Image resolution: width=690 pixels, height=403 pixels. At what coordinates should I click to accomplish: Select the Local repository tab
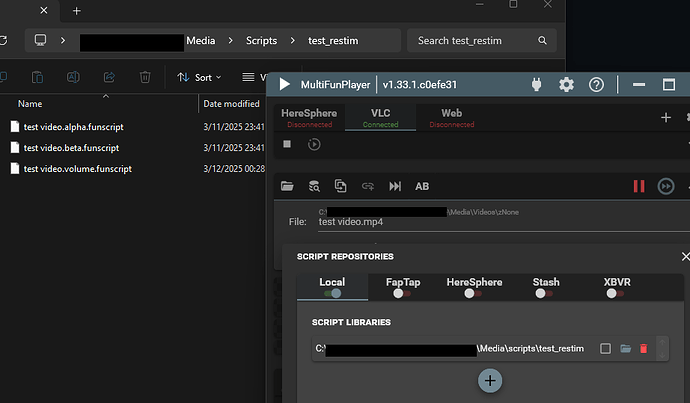coord(332,288)
